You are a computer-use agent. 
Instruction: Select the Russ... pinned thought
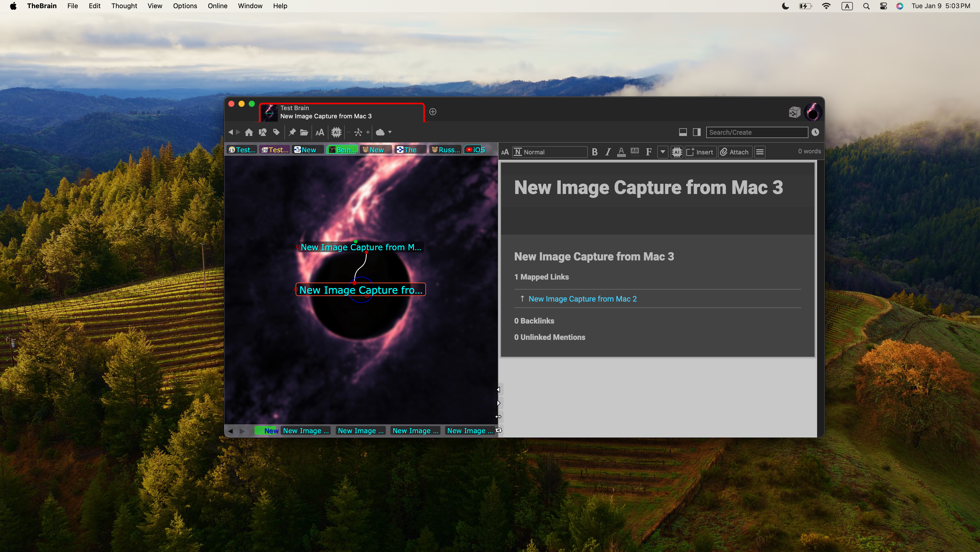coord(445,149)
